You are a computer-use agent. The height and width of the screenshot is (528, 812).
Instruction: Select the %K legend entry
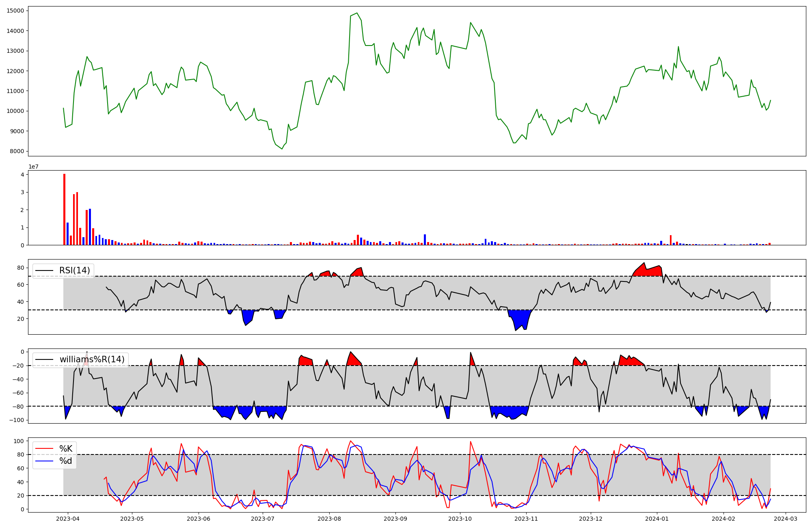pyautogui.click(x=66, y=448)
